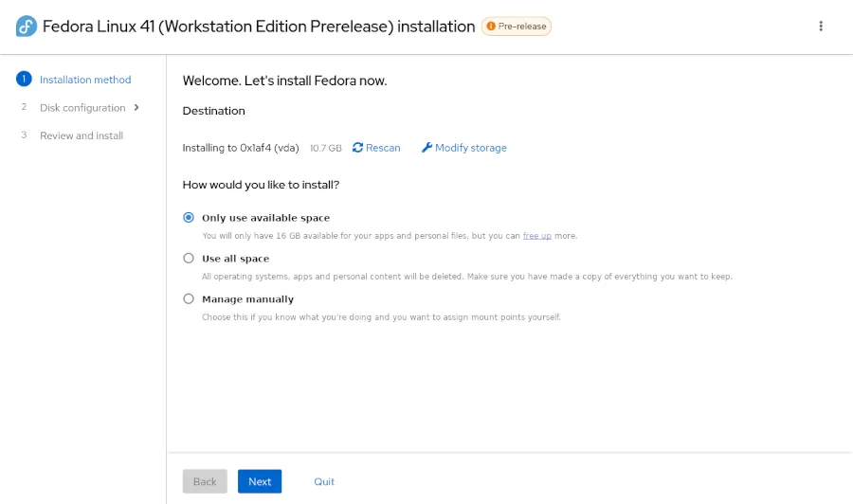Click the Pre-release warning badge icon
This screenshot has width=853, height=504.
(491, 27)
